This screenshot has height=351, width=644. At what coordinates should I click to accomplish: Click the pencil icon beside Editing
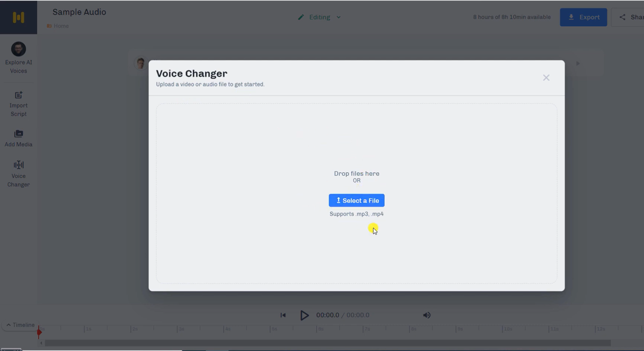point(301,17)
